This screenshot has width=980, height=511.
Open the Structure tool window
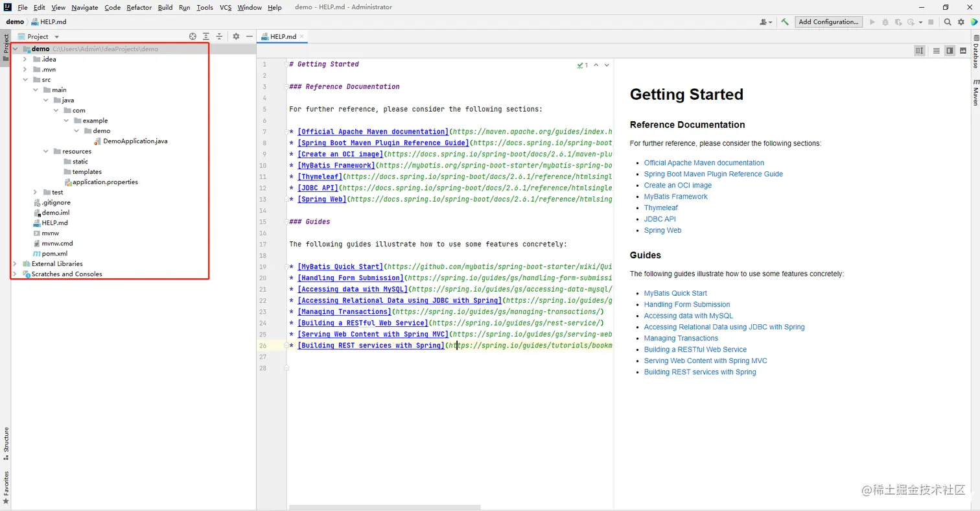[x=6, y=444]
